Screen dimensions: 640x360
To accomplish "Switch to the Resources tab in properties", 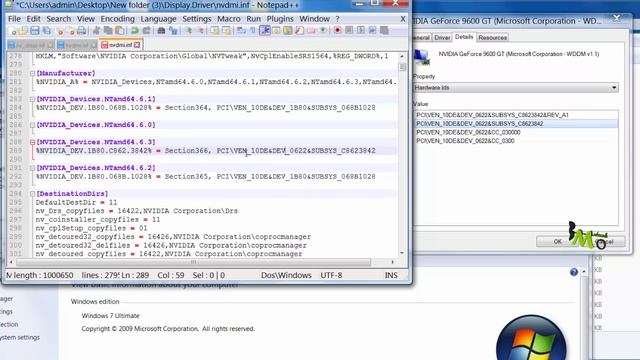I will pyautogui.click(x=492, y=38).
